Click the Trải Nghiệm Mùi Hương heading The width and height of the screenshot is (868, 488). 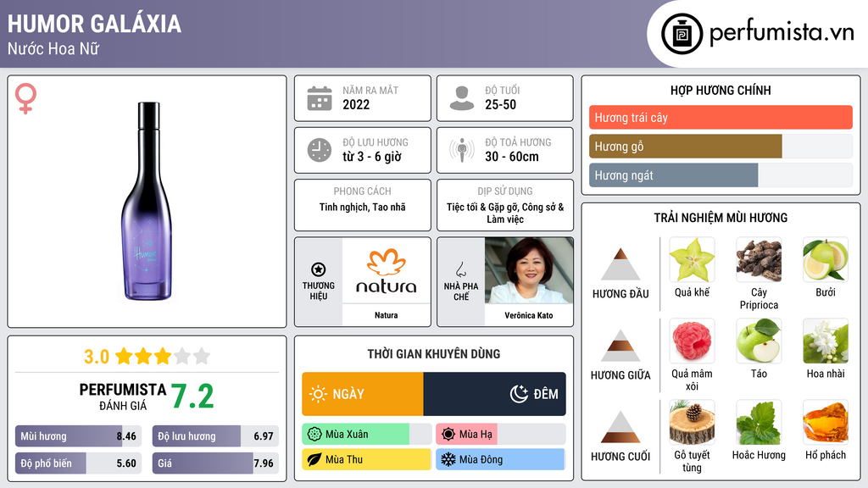[x=721, y=218]
